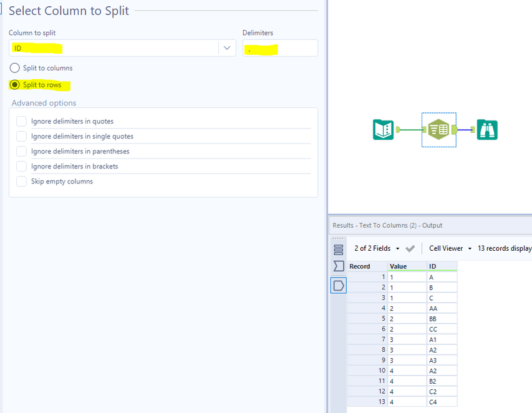The image size is (532, 413).
Task: Enable Ignore delimiters in parentheses
Action: (21, 151)
